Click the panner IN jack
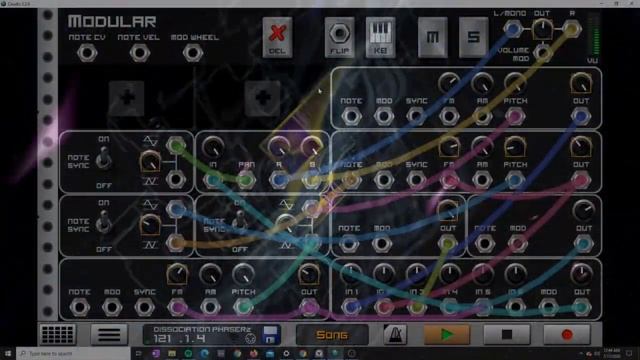 click(x=213, y=180)
